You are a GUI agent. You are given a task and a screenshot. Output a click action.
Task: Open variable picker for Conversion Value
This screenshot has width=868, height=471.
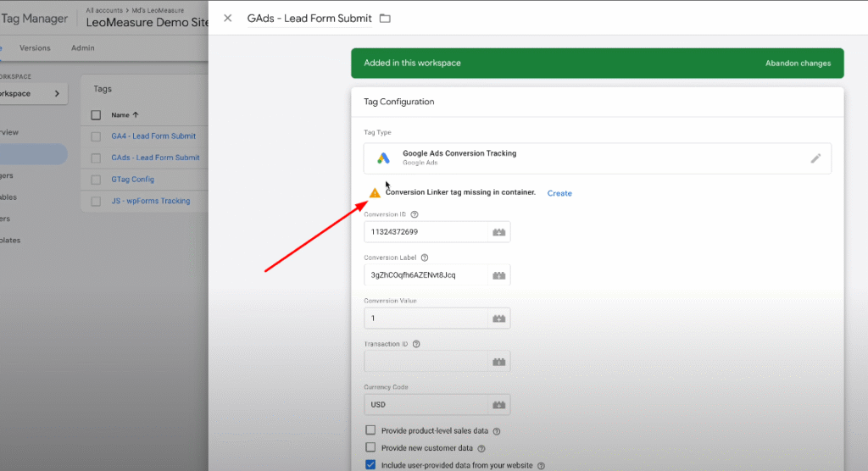[x=498, y=319]
